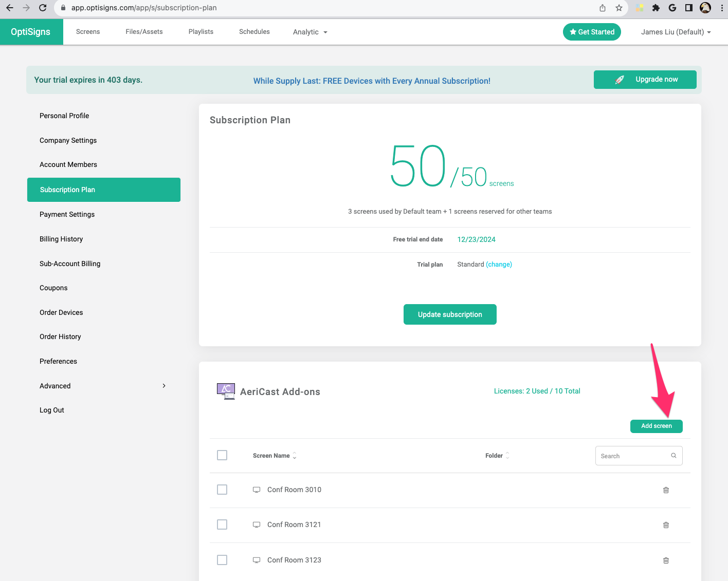Screen dimensions: 728x581
Task: Click the Get Started button
Action: click(x=592, y=32)
